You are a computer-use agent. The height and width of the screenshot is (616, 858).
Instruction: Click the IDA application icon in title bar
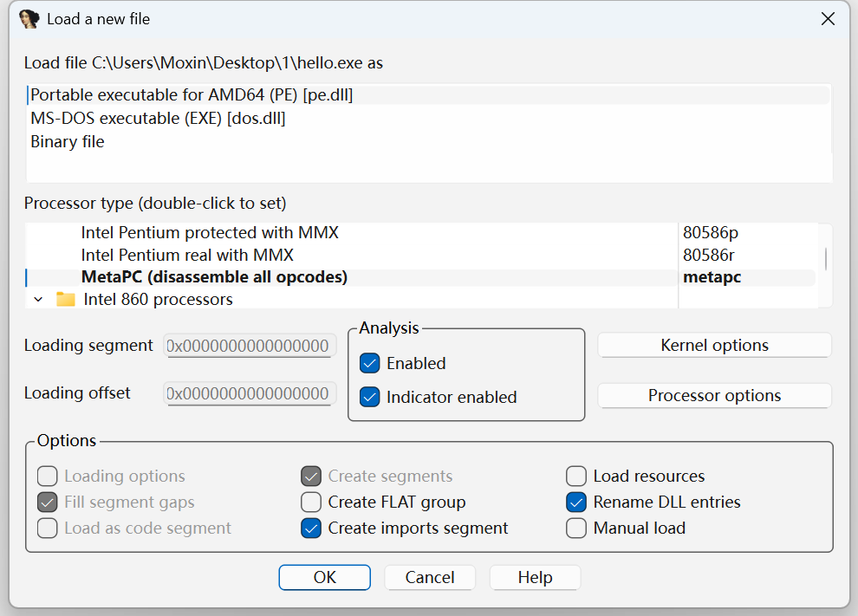[29, 19]
